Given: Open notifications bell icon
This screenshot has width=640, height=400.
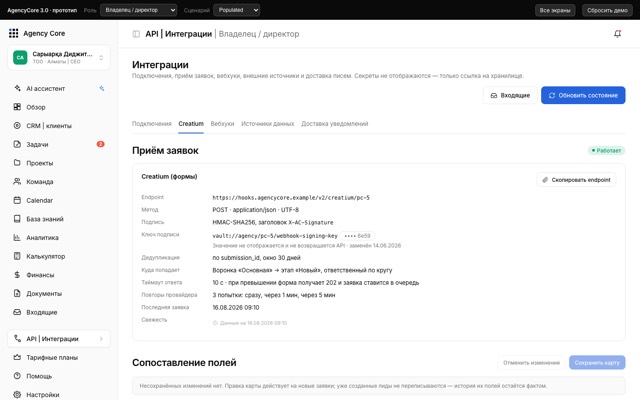Looking at the screenshot, I should [618, 34].
